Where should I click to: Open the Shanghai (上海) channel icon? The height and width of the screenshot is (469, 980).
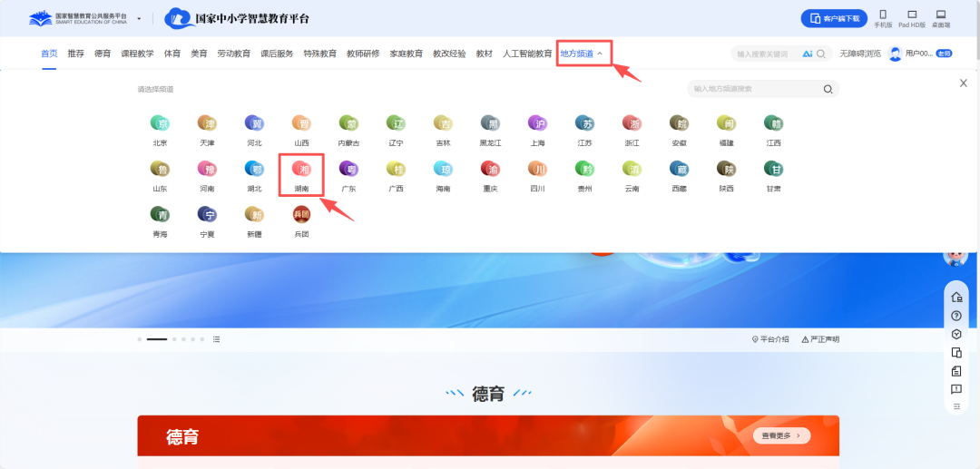coord(537,123)
